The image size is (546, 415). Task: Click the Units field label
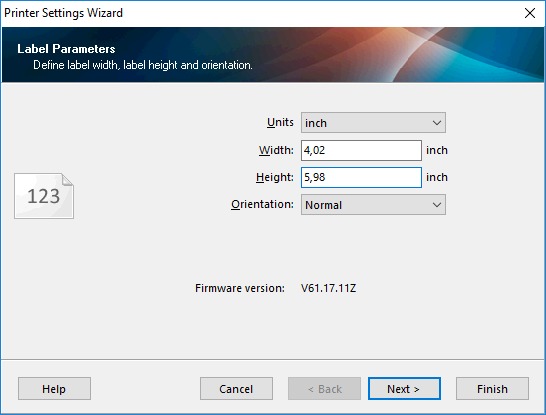(280, 122)
